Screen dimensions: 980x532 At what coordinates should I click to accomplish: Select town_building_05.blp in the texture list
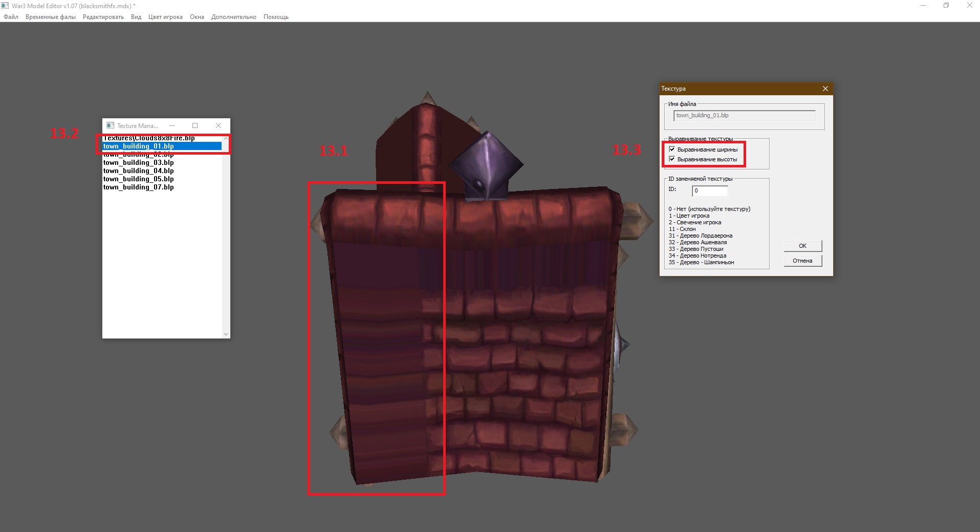[x=162, y=179]
